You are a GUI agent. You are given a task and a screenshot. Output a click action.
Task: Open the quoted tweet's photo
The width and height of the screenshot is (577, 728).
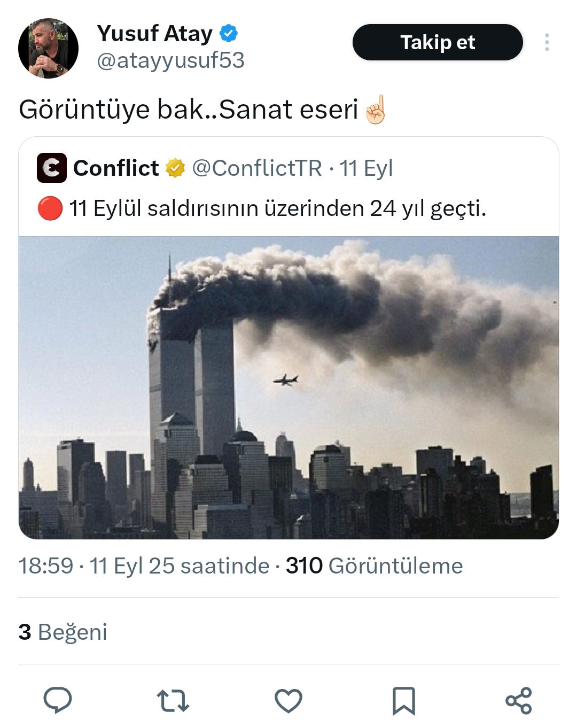pyautogui.click(x=288, y=388)
